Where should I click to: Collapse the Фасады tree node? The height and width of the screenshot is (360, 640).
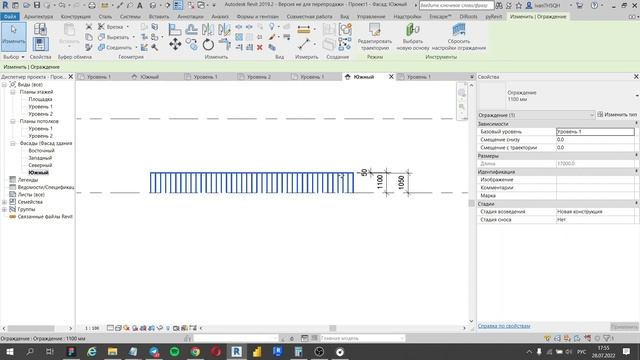click(13, 143)
